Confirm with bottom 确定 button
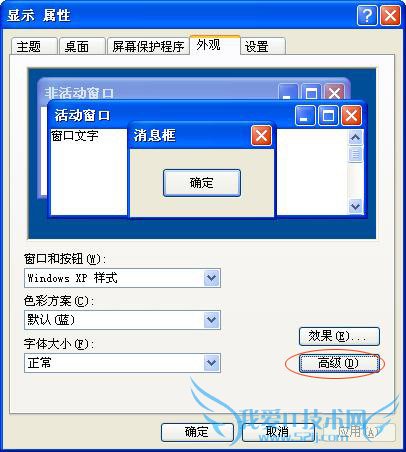The width and height of the screenshot is (406, 452). [197, 432]
